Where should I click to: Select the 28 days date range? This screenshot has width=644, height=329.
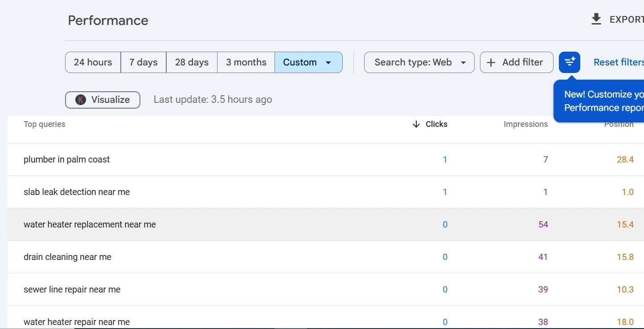[x=192, y=62]
